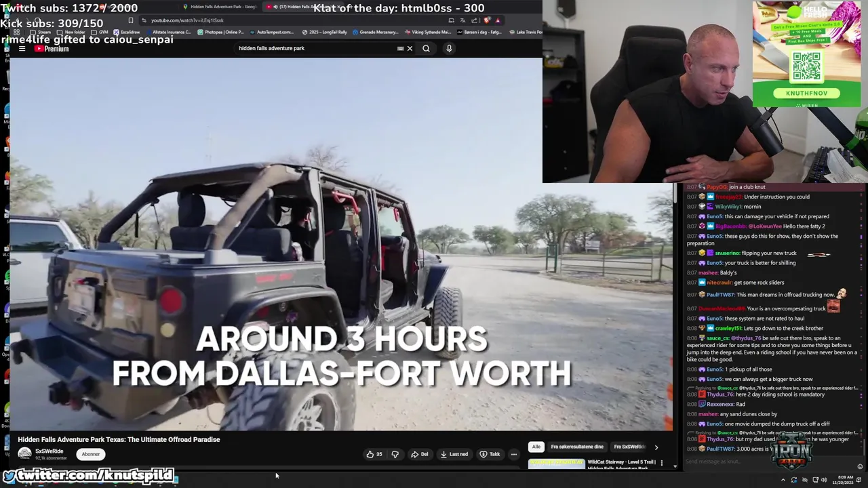Open translate page icon in address bar
The height and width of the screenshot is (488, 868).
tap(463, 20)
